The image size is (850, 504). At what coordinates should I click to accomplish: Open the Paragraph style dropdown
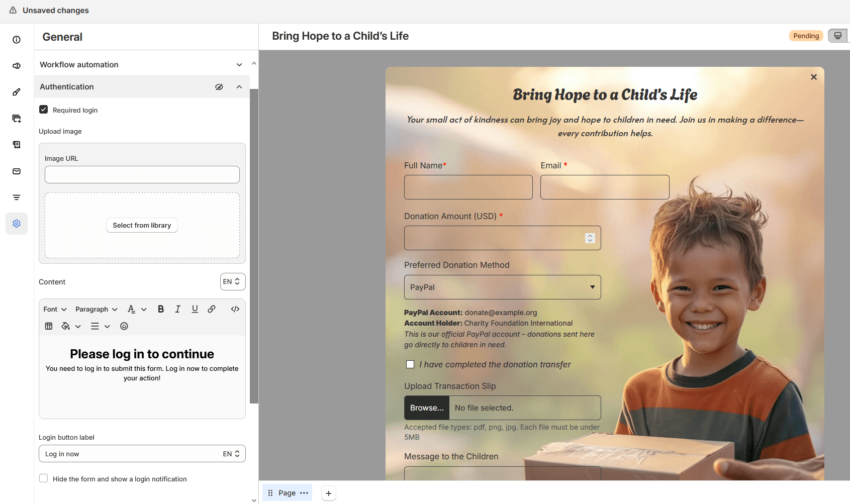click(x=97, y=309)
